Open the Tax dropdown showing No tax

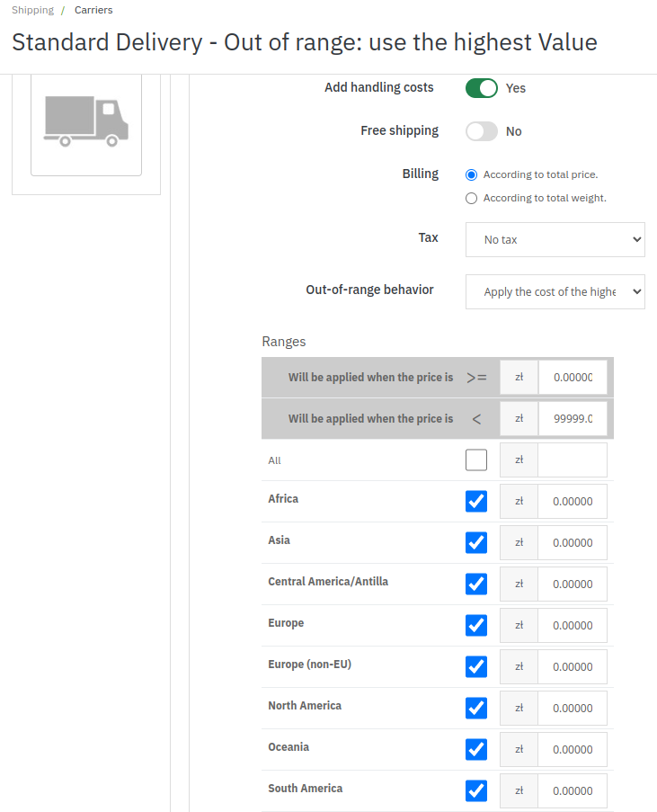click(x=555, y=240)
